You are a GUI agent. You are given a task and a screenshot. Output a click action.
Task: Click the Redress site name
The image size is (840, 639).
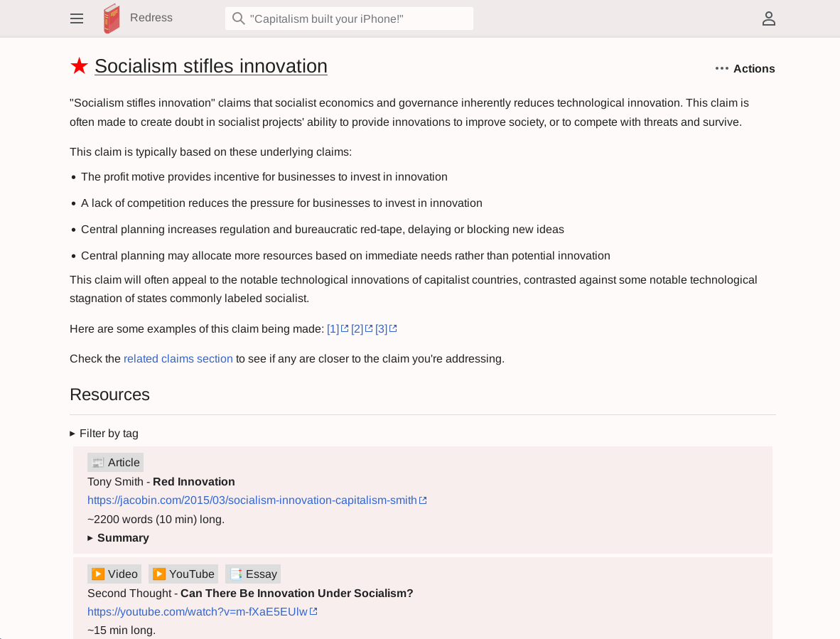point(151,18)
